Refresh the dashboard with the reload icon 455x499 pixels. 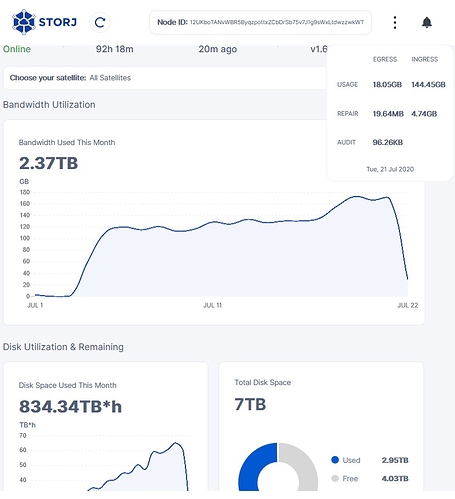[100, 22]
